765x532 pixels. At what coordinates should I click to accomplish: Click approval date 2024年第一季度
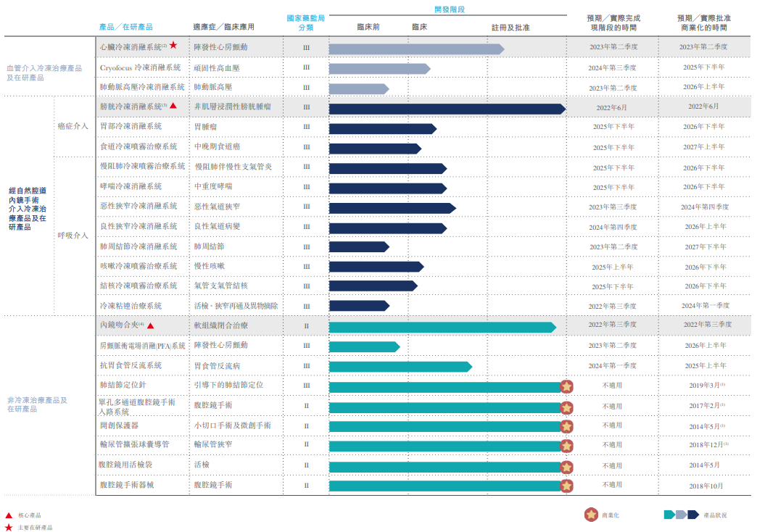(705, 306)
